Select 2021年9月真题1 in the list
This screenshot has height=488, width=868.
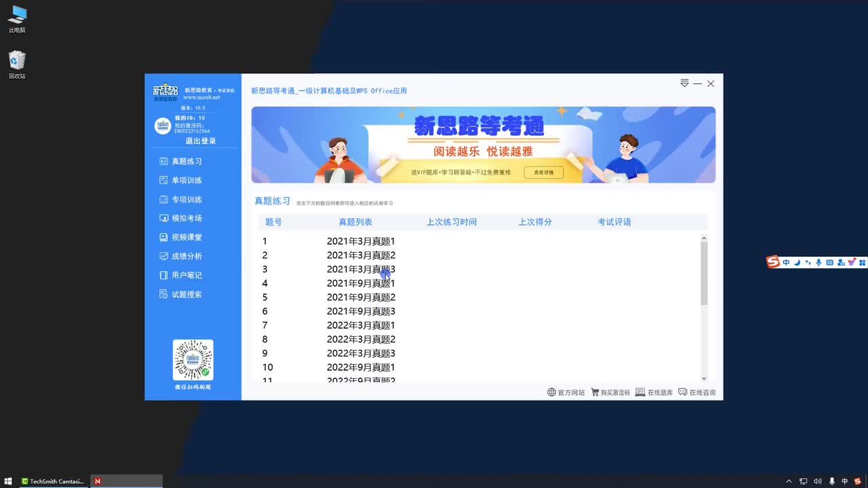pyautogui.click(x=361, y=283)
